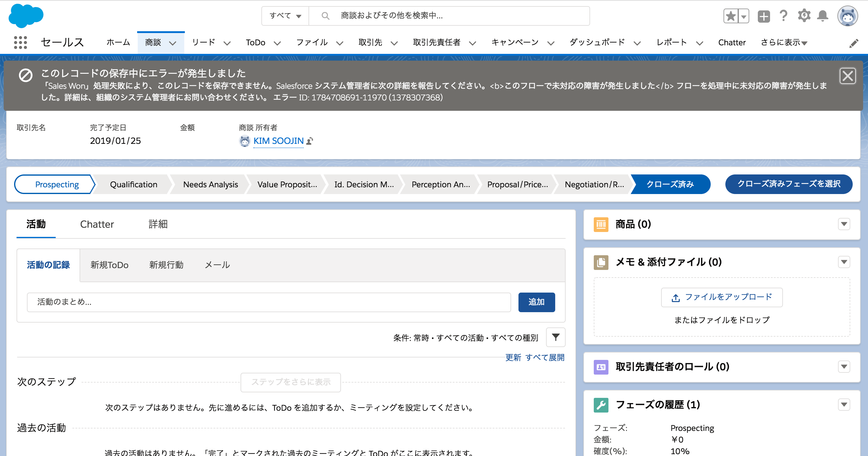Screen dimensions: 868x456
Task: Open the Chatter navigation tab
Action: pyautogui.click(x=731, y=43)
